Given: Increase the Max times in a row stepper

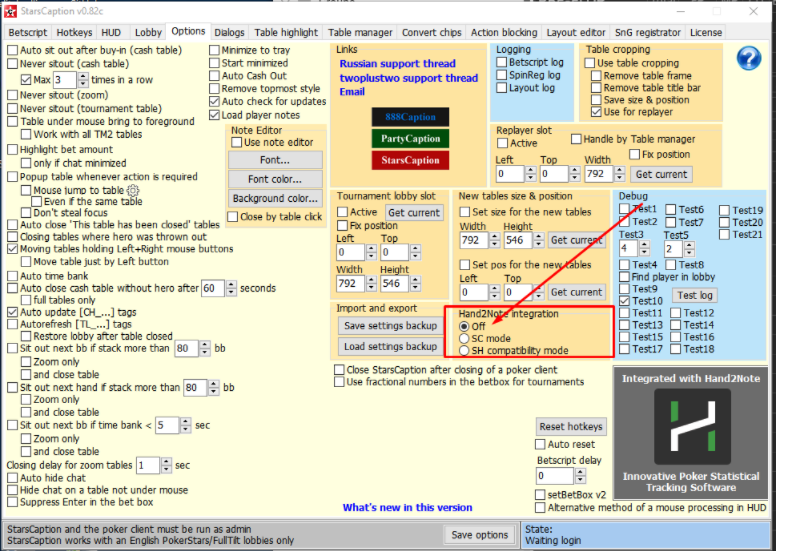Looking at the screenshot, I should (84, 76).
